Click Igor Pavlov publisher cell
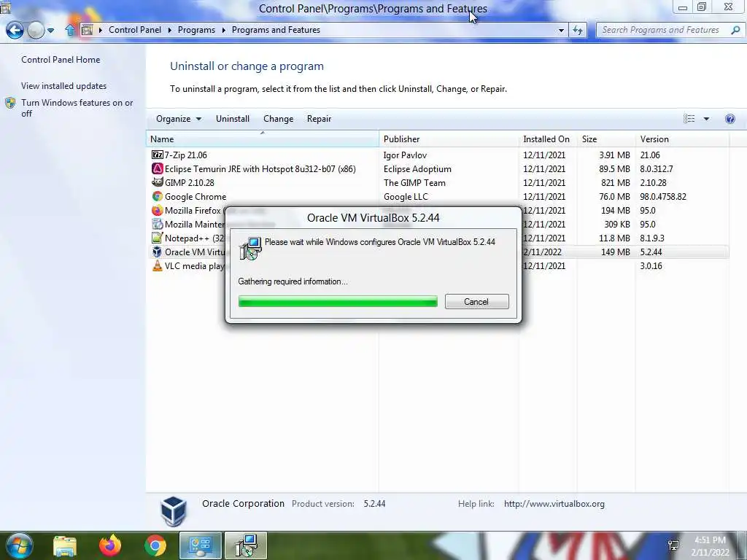Screen dimensions: 747x560 pos(405,155)
